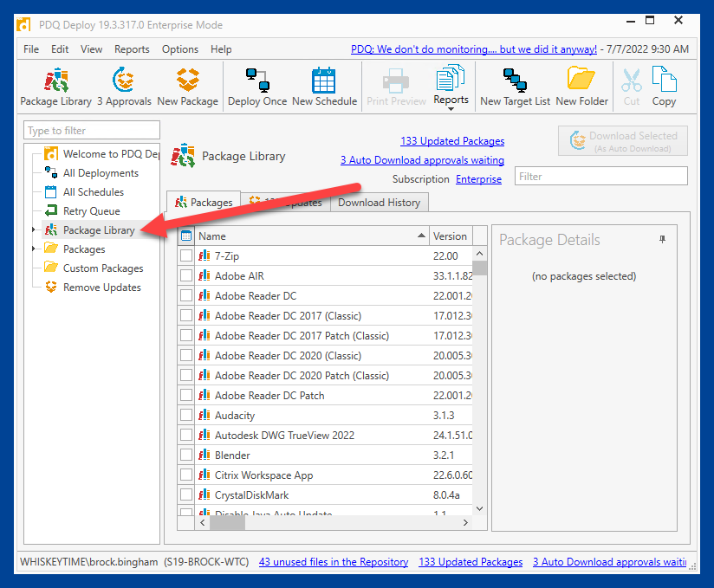This screenshot has width=714, height=588.
Task: Sort packages by Name column header
Action: click(311, 236)
